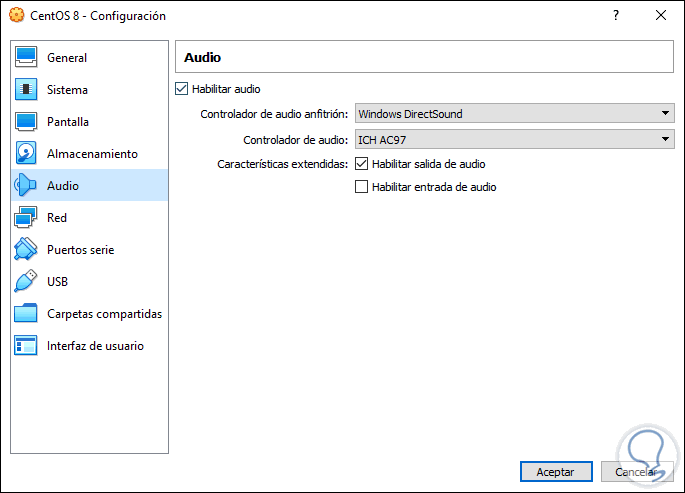The height and width of the screenshot is (493, 685).
Task: Select the Interfaz de usuario icon
Action: [26, 346]
